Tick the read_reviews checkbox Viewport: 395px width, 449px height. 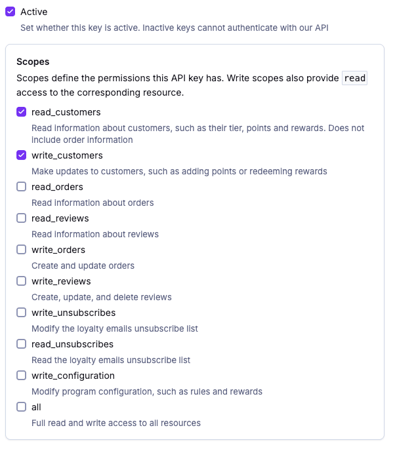(21, 218)
